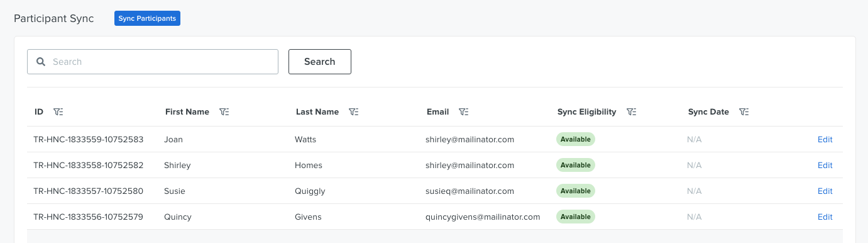Click Available badge for Joan Watts
Screen dimensions: 868x243
point(575,139)
